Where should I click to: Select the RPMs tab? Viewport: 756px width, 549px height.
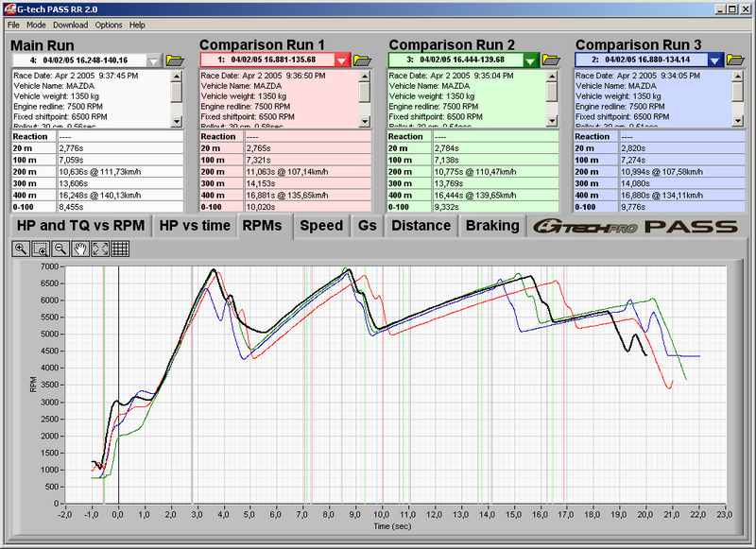pos(263,226)
